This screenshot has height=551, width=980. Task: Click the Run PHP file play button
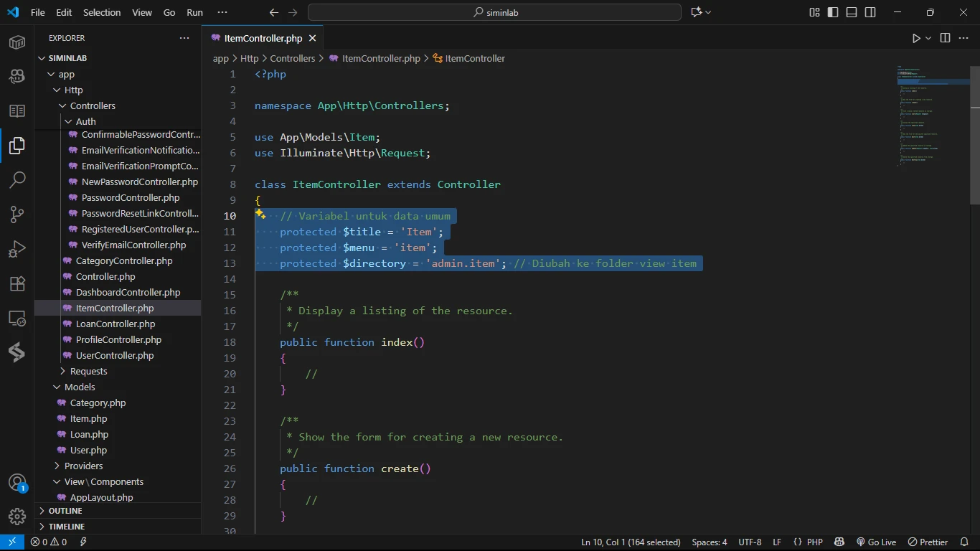(x=916, y=38)
